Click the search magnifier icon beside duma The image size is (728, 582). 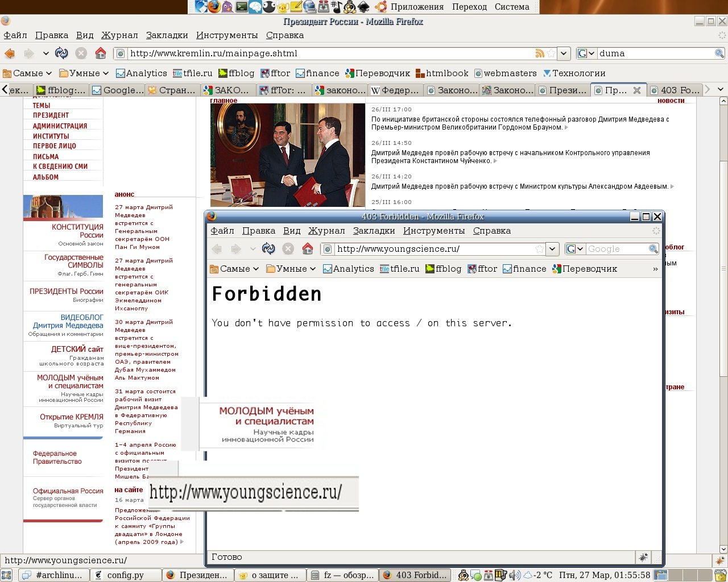[x=719, y=53]
